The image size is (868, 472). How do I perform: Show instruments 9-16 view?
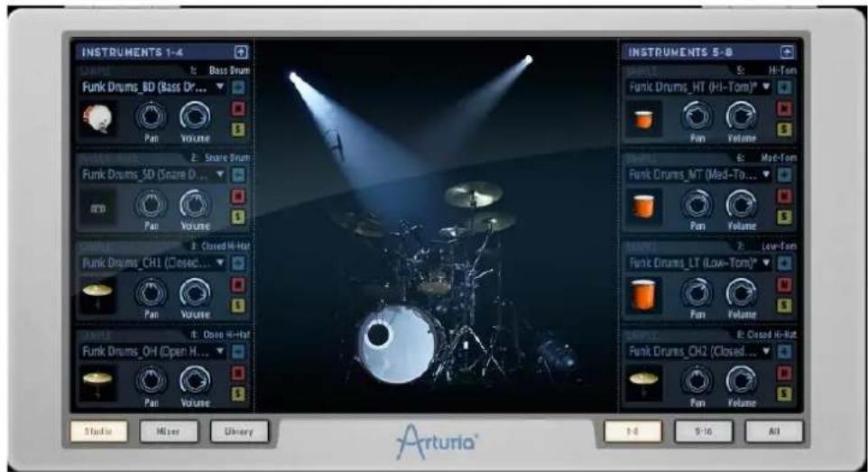tap(704, 431)
